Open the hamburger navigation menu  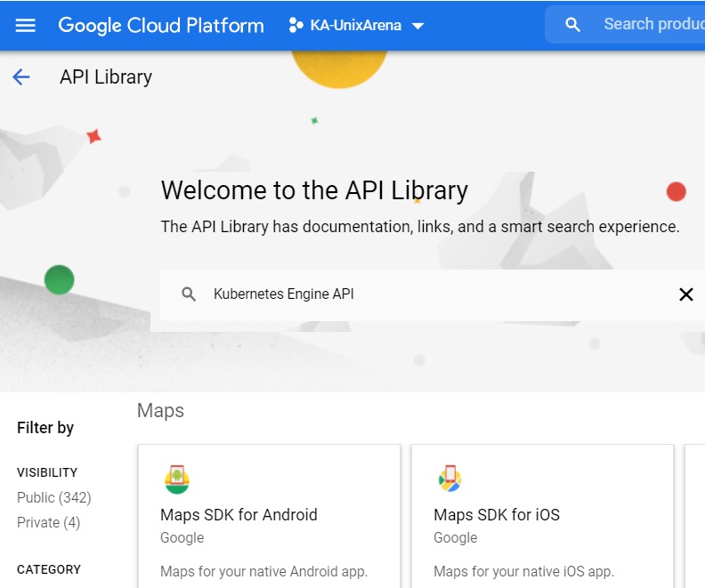coord(25,25)
